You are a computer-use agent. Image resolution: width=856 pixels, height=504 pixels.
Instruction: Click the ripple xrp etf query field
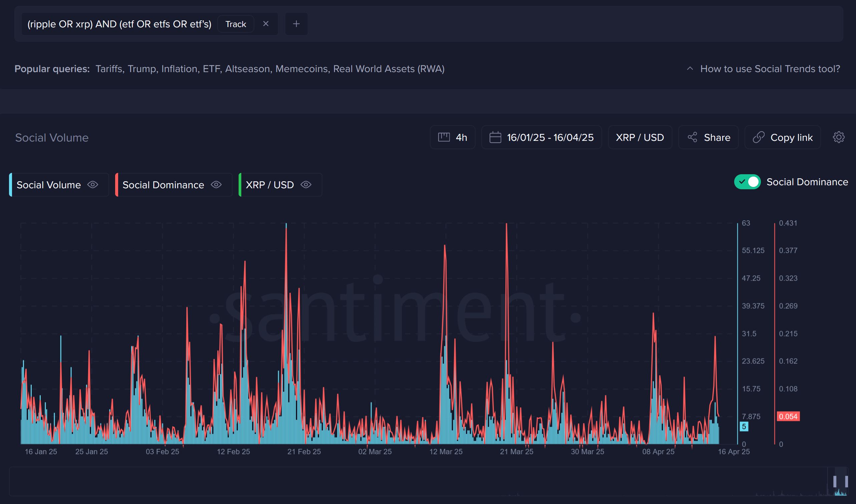tap(119, 24)
